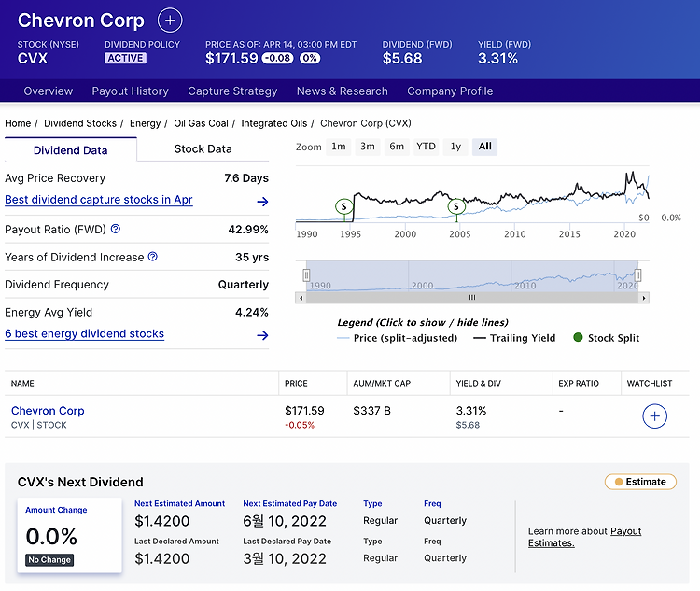Open News & Research nav item

tap(343, 91)
